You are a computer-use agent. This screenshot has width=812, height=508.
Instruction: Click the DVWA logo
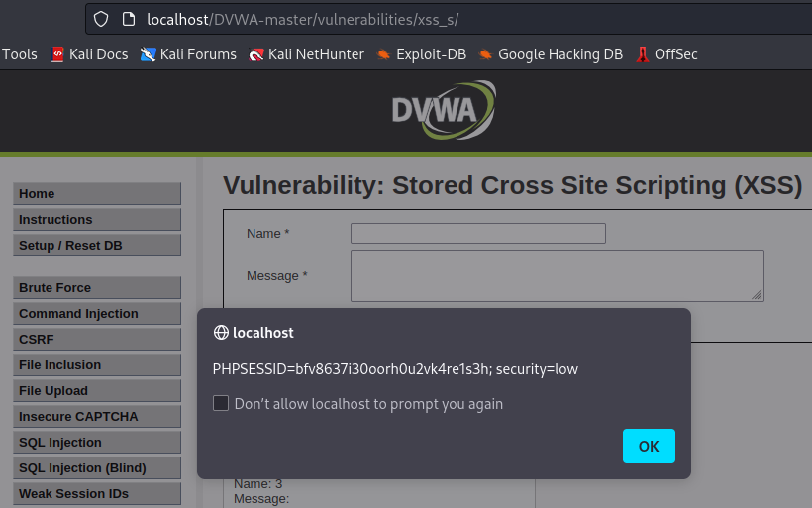coord(444,110)
